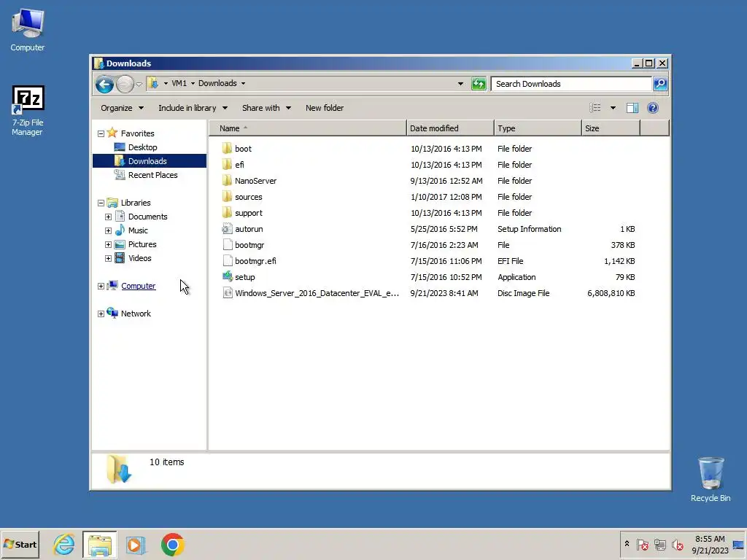The width and height of the screenshot is (747, 560).
Task: Click the Forward navigation arrow
Action: point(125,85)
